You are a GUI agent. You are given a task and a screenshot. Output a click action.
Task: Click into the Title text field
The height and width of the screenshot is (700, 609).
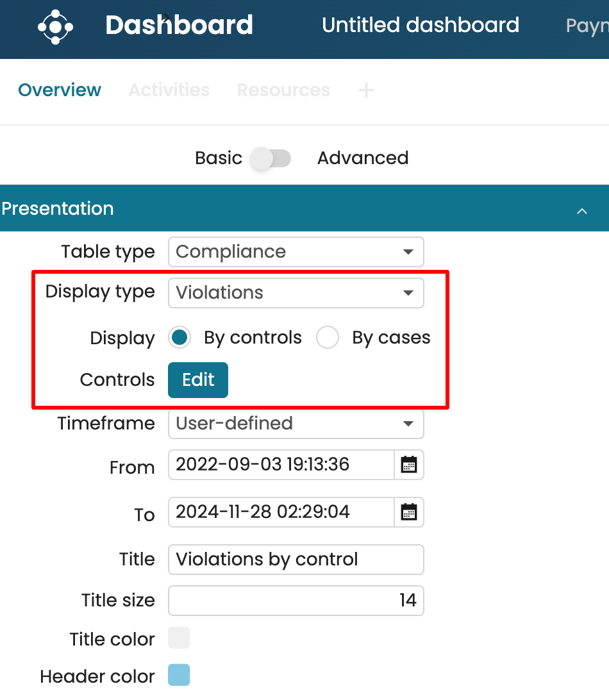[296, 560]
